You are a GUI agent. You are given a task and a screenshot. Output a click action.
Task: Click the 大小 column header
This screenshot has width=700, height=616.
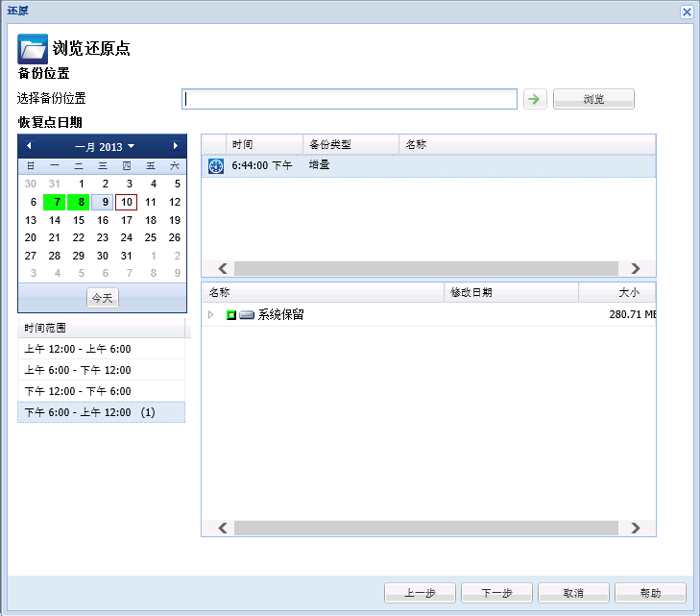click(x=617, y=292)
